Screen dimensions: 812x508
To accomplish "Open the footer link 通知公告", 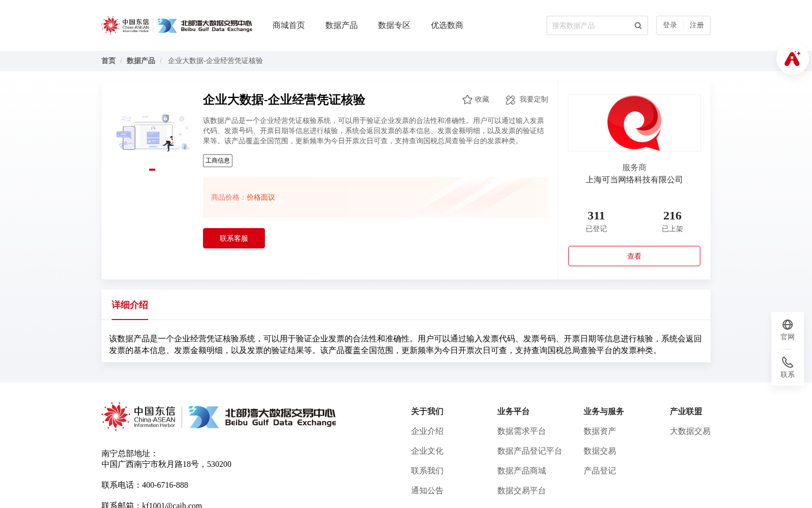I will 427,491.
